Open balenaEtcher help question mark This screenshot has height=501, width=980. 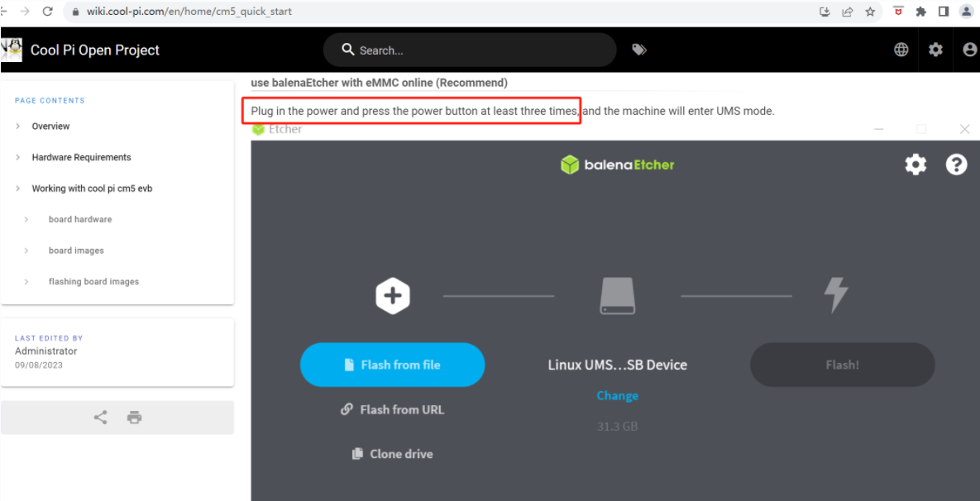pyautogui.click(x=956, y=165)
